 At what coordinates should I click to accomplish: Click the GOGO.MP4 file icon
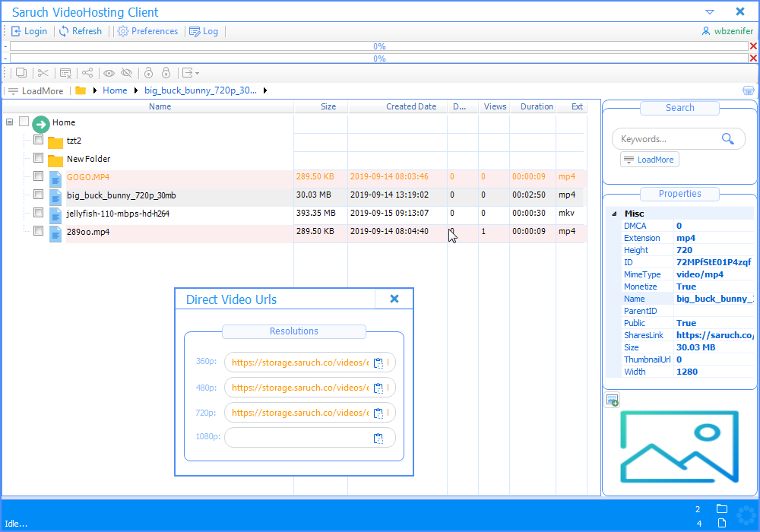55,179
